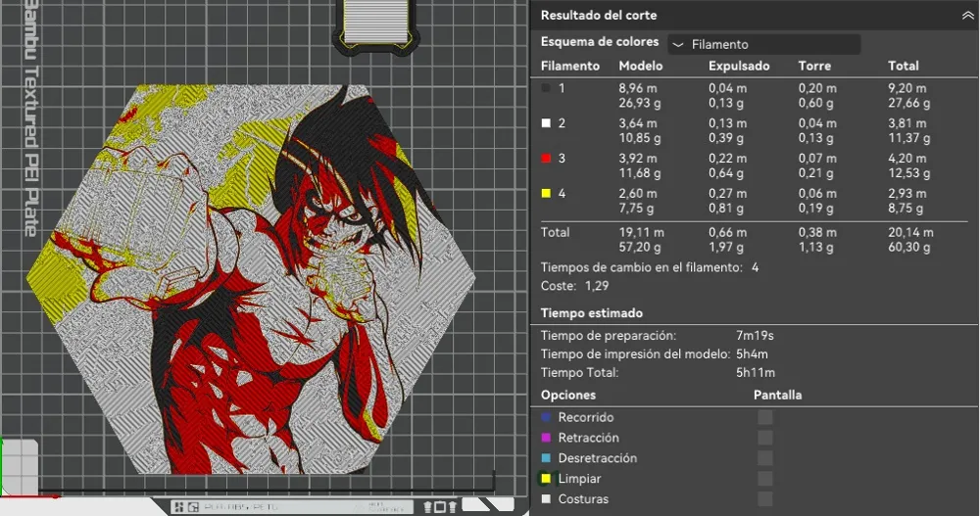Toggle the Costuras display checkbox

point(765,499)
